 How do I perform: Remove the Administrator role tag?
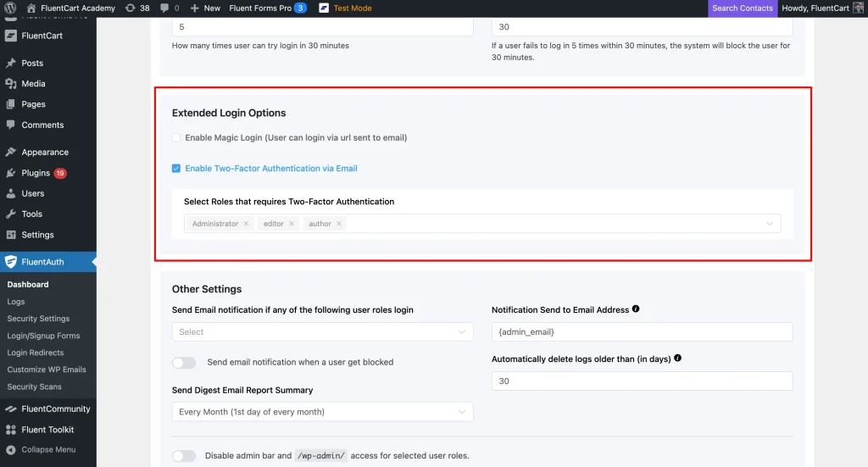247,224
